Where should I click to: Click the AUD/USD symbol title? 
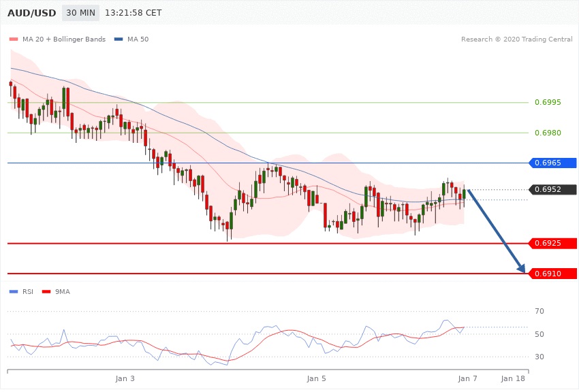31,13
